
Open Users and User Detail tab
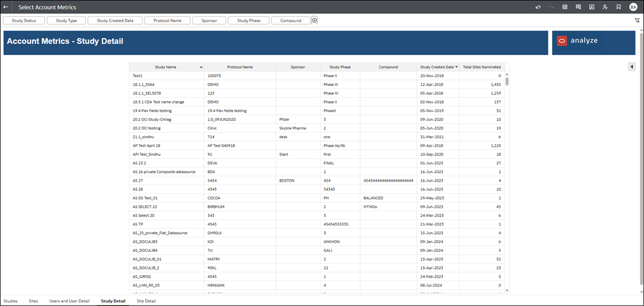tap(69, 301)
